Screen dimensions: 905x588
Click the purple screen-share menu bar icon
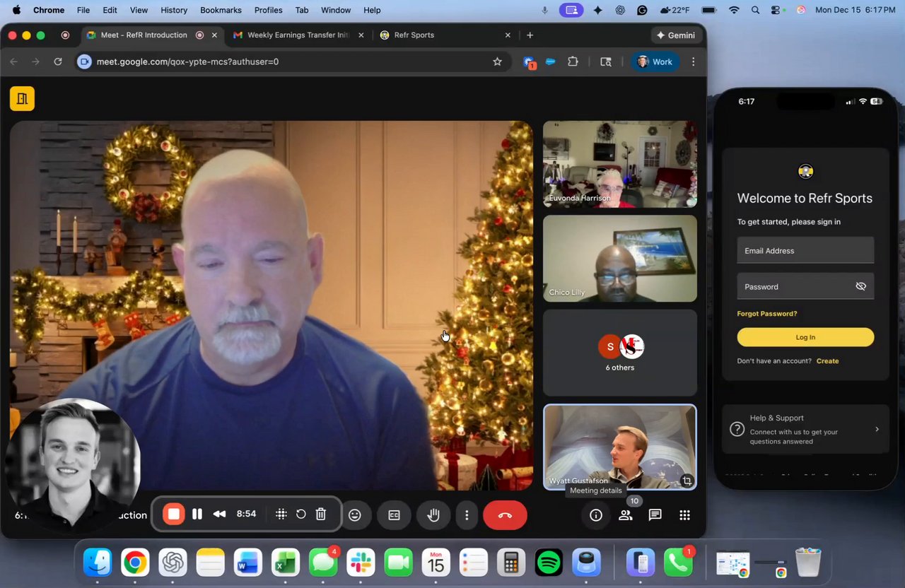click(x=572, y=10)
